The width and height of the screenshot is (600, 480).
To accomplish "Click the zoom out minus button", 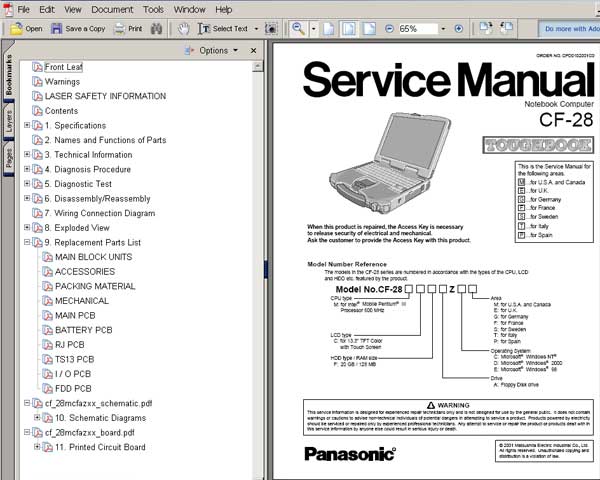I will pyautogui.click(x=389, y=29).
